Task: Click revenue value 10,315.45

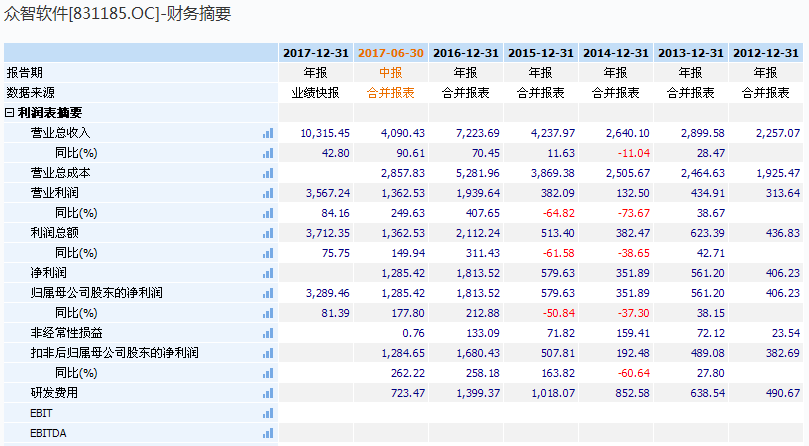Action: click(x=325, y=133)
